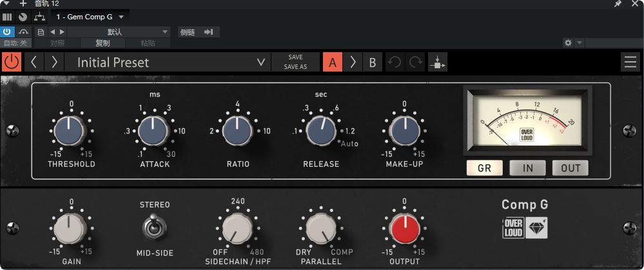The image size is (644, 270).
Task: Expand the title bar triangle menu
Action: coord(6,3)
